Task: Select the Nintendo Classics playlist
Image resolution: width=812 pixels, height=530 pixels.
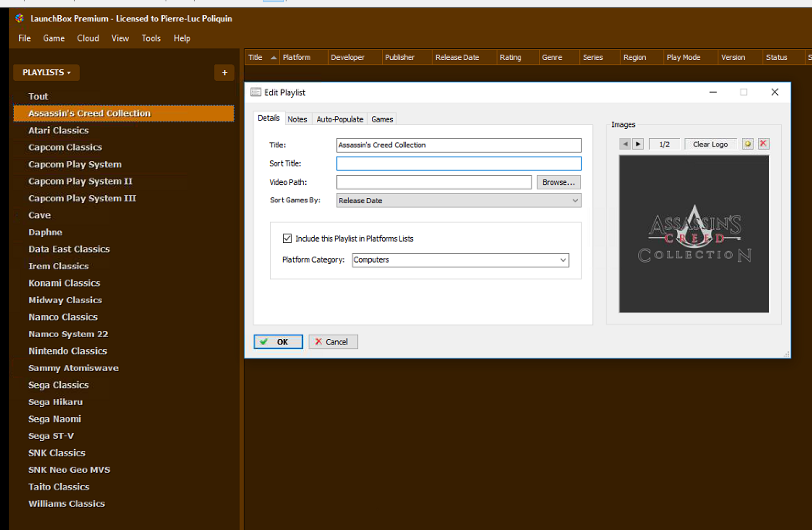Action: tap(124, 351)
